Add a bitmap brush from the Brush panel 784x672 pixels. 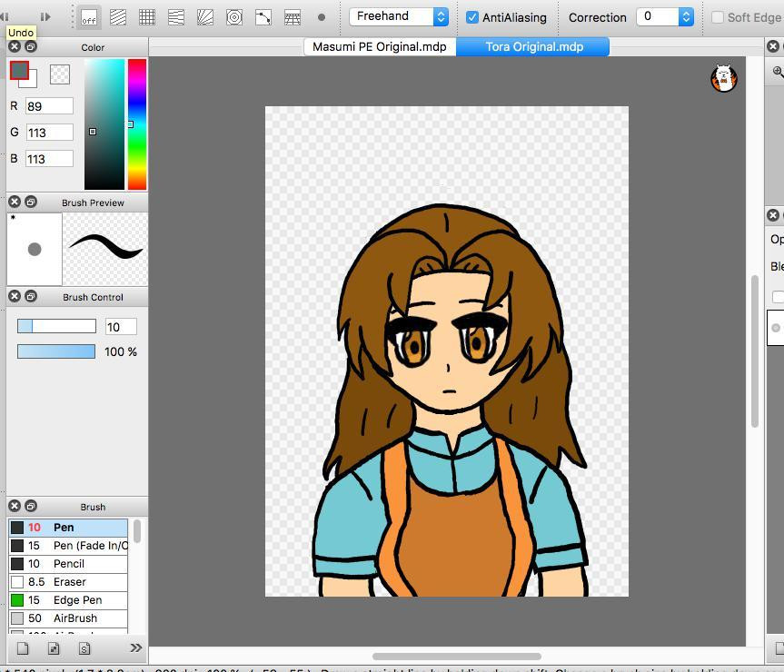(54, 648)
